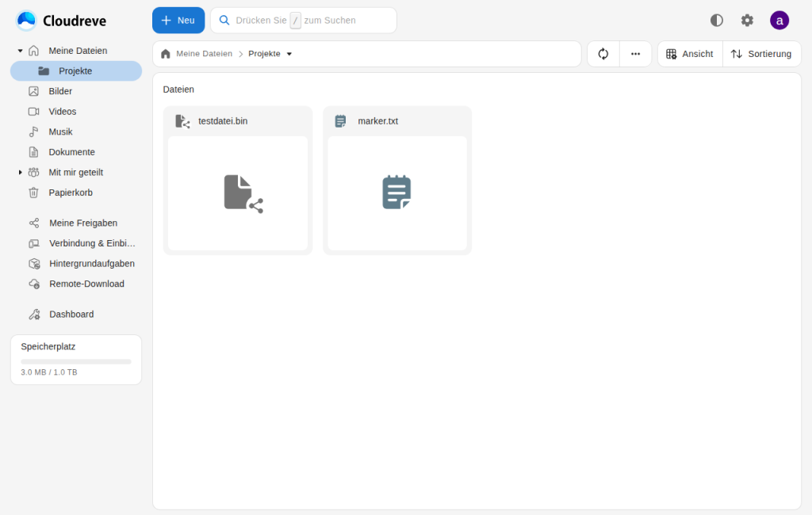Click the Projekte folder in the sidebar
812x515 pixels.
(x=76, y=71)
